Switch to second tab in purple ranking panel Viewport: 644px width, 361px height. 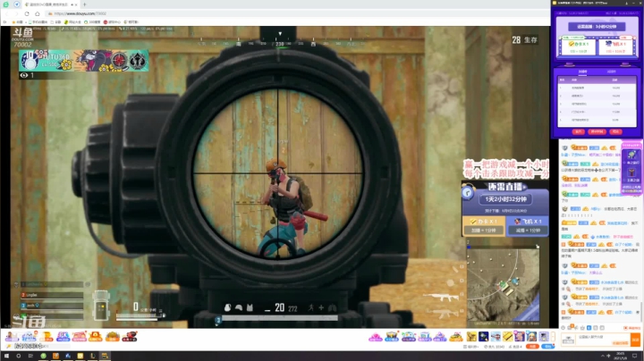[x=611, y=71]
